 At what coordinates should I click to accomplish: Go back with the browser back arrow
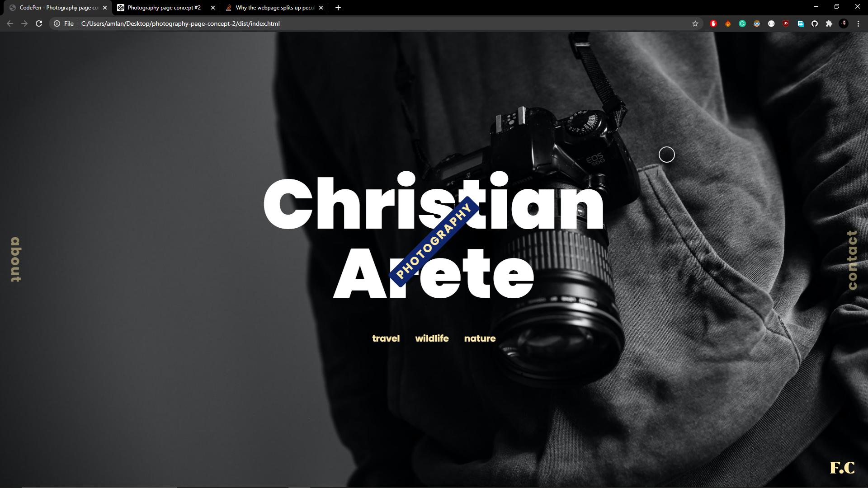[x=10, y=23]
